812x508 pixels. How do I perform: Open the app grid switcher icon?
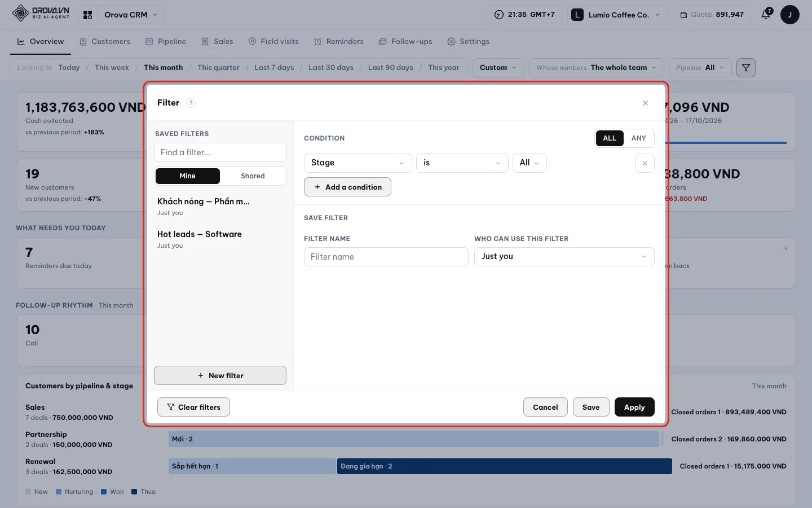87,15
